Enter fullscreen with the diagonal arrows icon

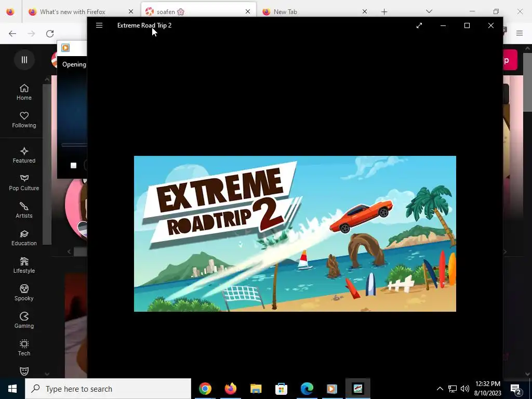click(x=419, y=25)
